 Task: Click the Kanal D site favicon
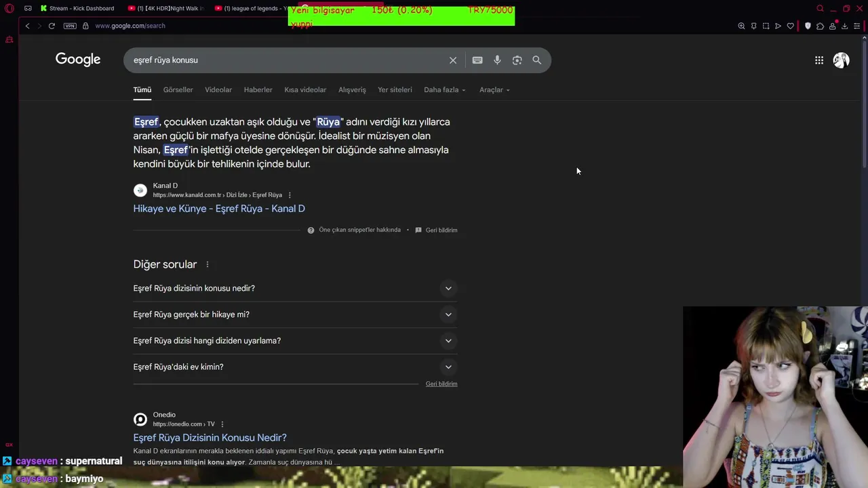[x=140, y=190]
